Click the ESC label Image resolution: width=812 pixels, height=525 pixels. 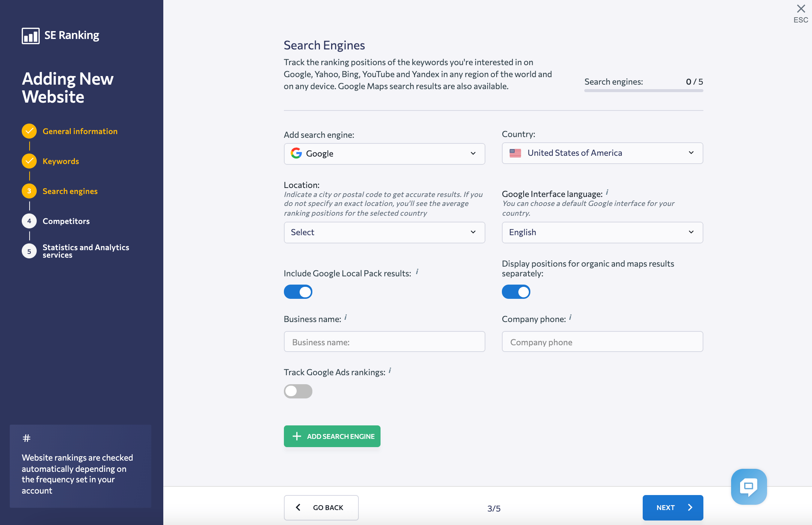pos(801,20)
